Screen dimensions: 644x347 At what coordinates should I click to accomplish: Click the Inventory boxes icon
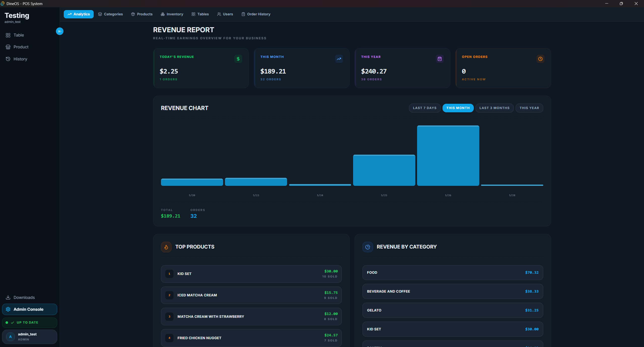[x=163, y=14]
